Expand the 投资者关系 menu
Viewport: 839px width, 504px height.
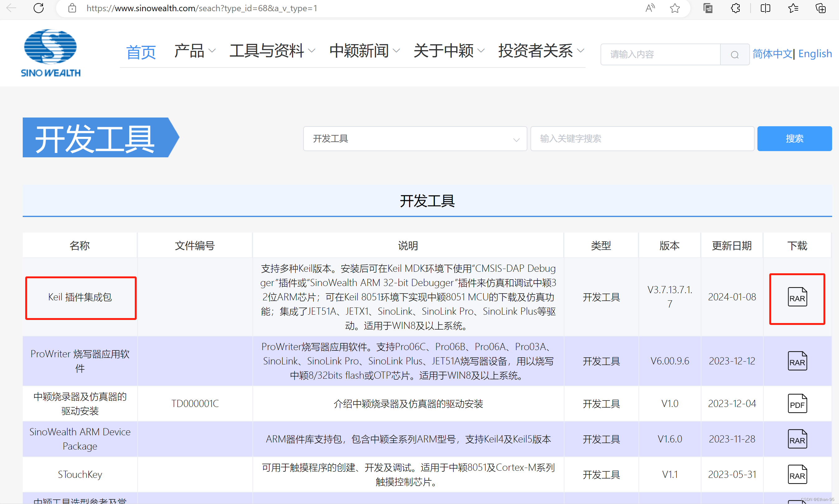click(540, 51)
